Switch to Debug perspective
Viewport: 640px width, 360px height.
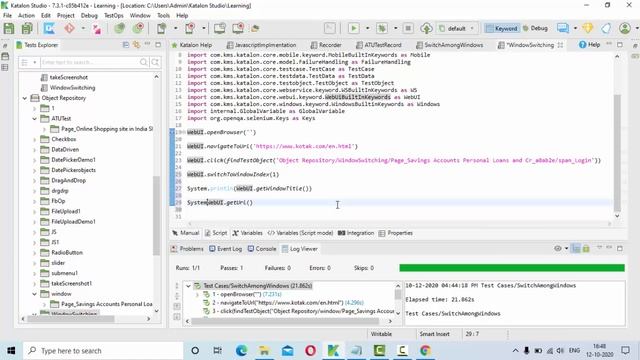pos(535,28)
